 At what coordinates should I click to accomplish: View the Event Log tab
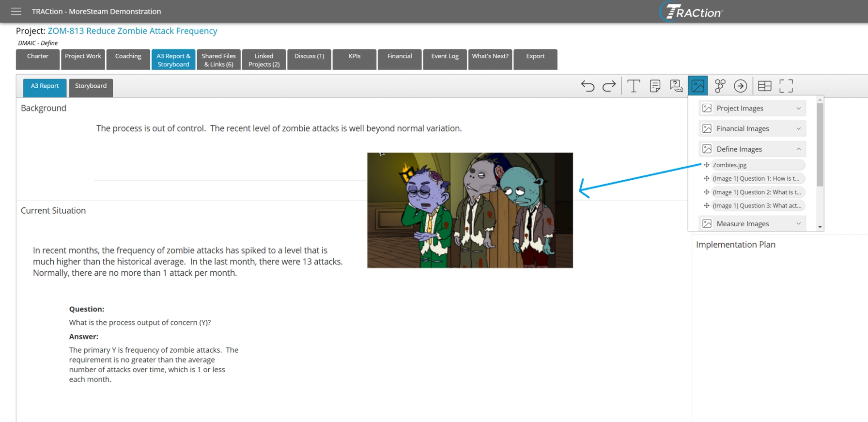(x=445, y=60)
